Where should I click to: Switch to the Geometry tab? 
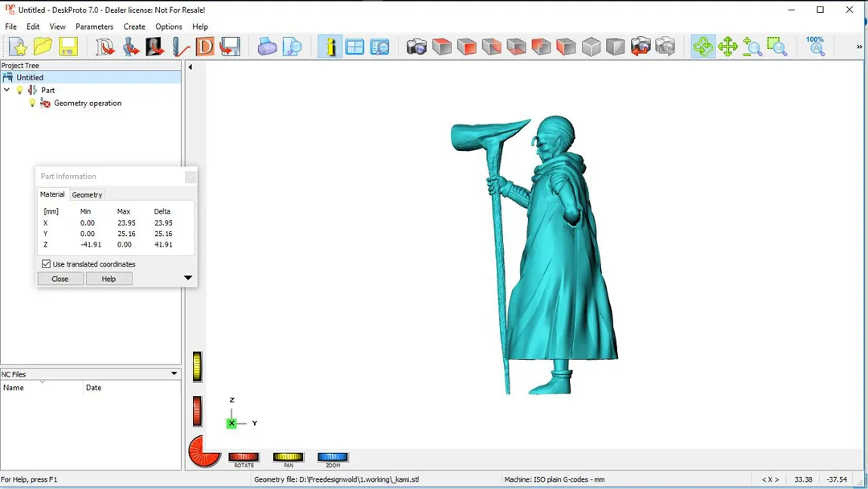[x=87, y=194]
